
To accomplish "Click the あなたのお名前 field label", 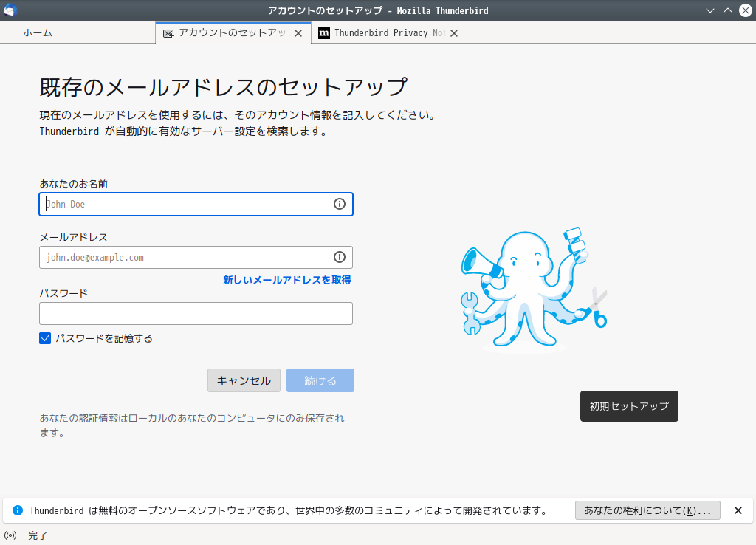I will click(73, 184).
